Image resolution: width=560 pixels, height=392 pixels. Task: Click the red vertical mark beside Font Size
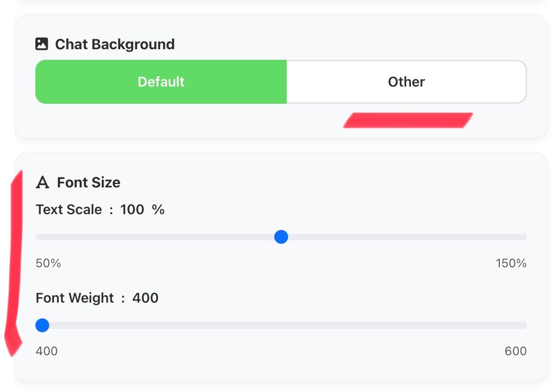15,263
